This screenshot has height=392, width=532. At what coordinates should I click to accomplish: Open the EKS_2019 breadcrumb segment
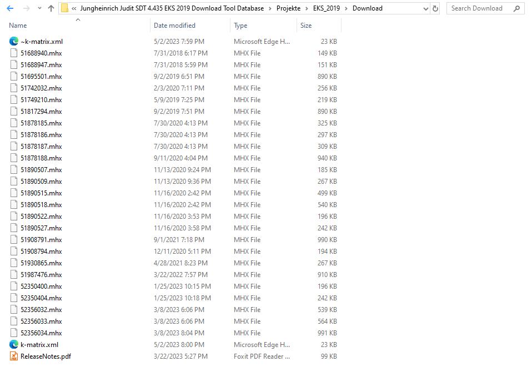pyautogui.click(x=327, y=8)
